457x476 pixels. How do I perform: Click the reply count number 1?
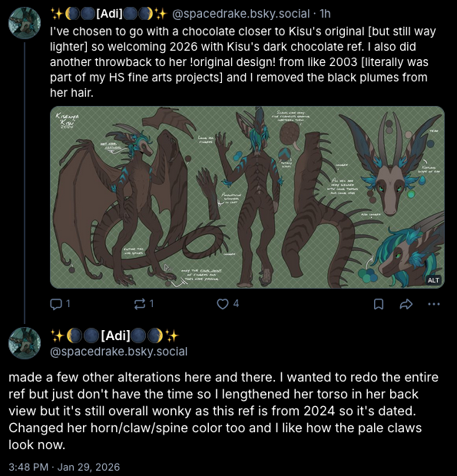point(68,303)
